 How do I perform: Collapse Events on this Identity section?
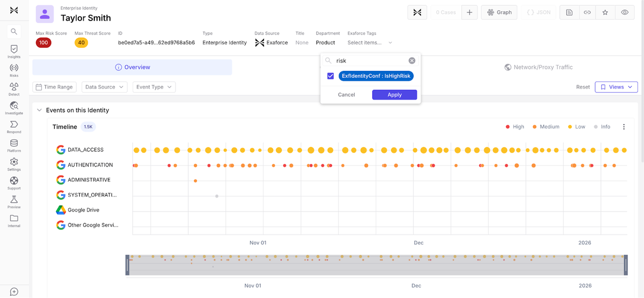(x=39, y=110)
